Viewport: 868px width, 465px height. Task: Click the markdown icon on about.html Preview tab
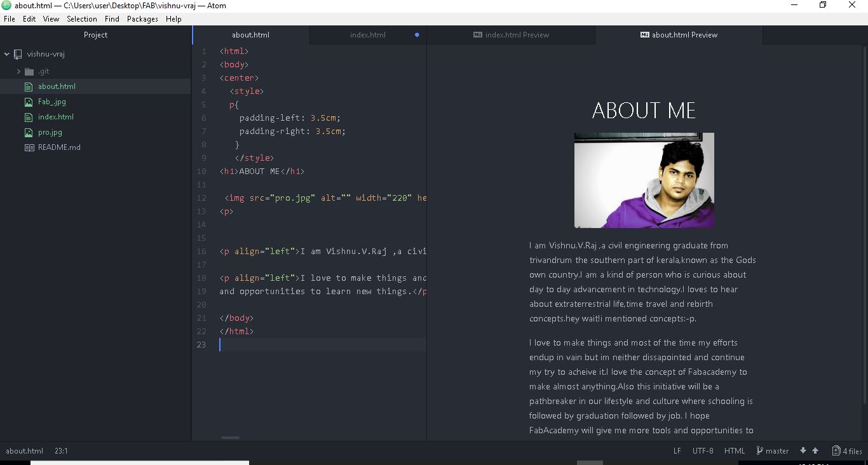[x=645, y=35]
